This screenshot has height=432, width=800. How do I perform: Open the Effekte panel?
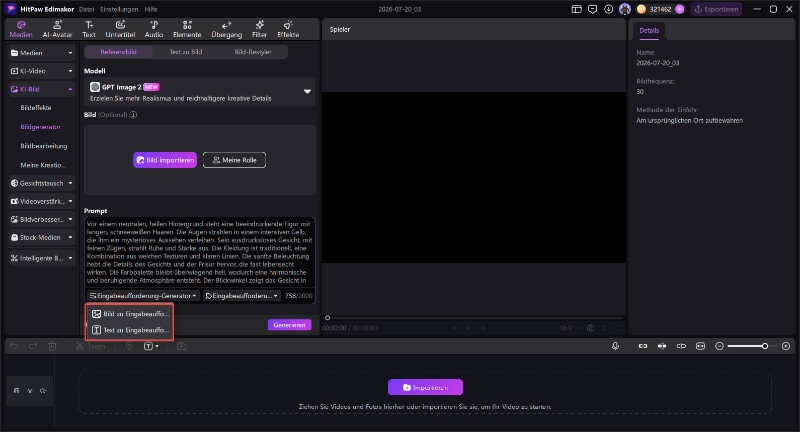(288, 29)
